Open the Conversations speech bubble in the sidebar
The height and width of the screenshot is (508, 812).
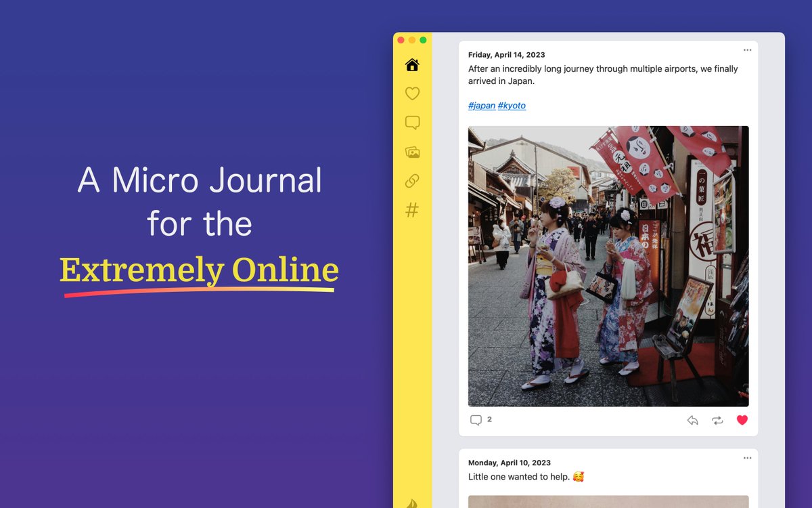click(x=412, y=123)
